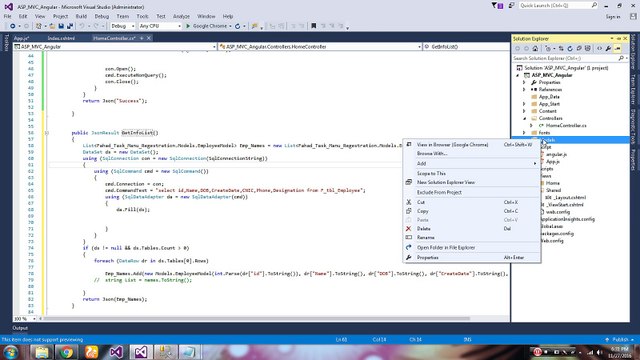
Task: Open the Toolbox side tab
Action: pyautogui.click(x=6, y=43)
